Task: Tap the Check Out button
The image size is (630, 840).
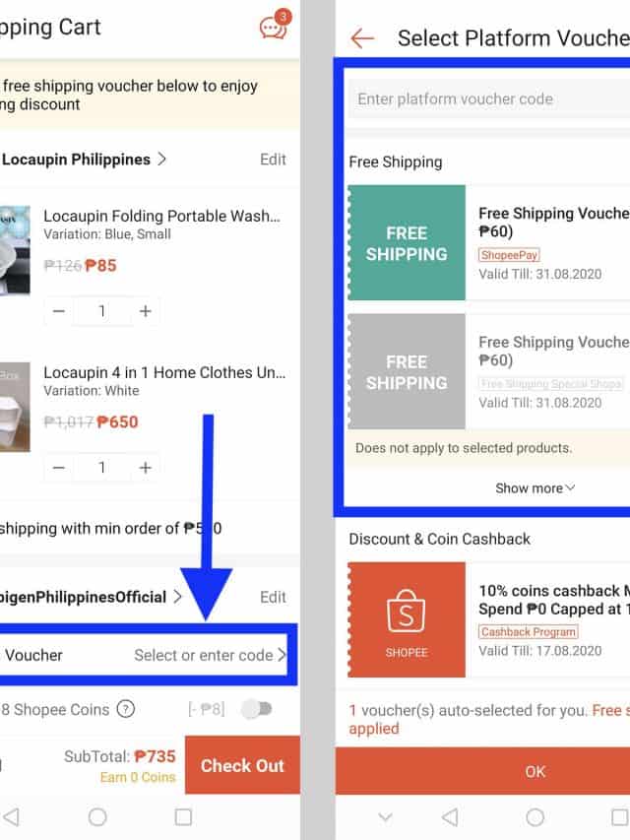Action: click(242, 765)
